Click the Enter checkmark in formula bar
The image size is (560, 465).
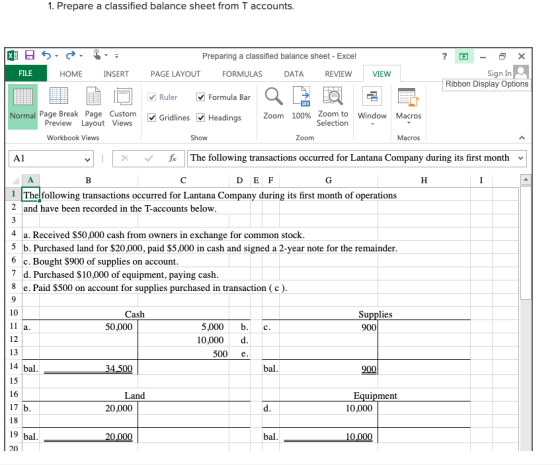point(149,158)
